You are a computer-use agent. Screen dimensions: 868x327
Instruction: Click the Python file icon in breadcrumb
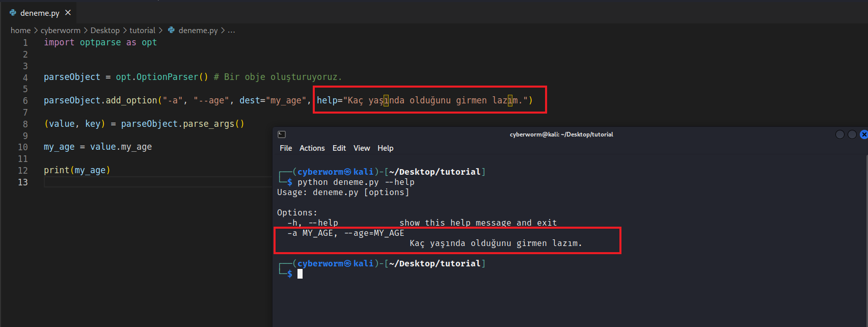[172, 30]
